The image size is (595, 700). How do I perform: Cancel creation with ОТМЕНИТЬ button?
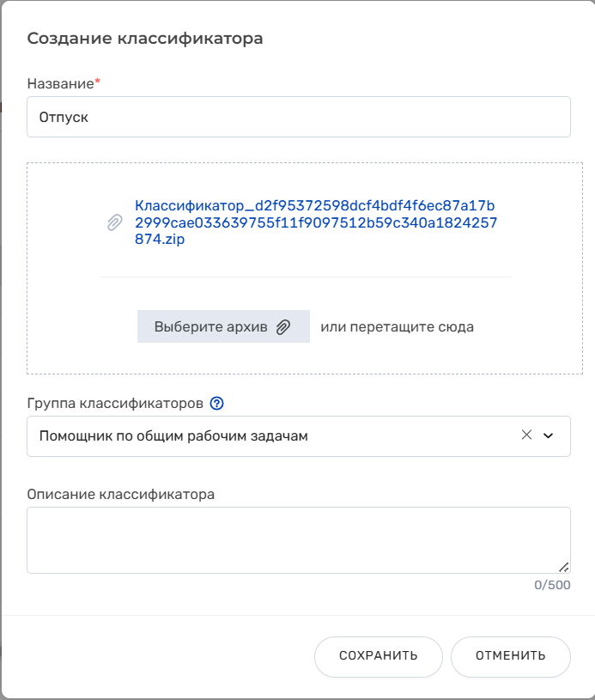click(511, 657)
